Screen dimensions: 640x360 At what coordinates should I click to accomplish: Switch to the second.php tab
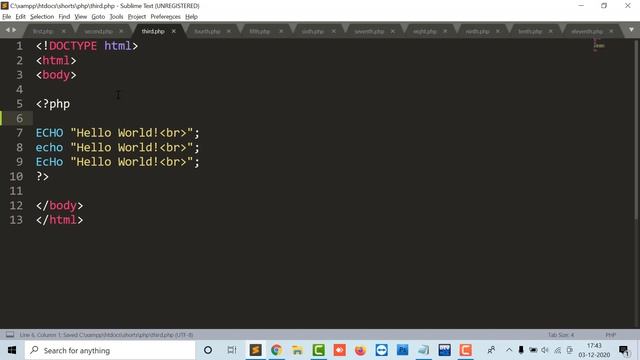[98, 31]
